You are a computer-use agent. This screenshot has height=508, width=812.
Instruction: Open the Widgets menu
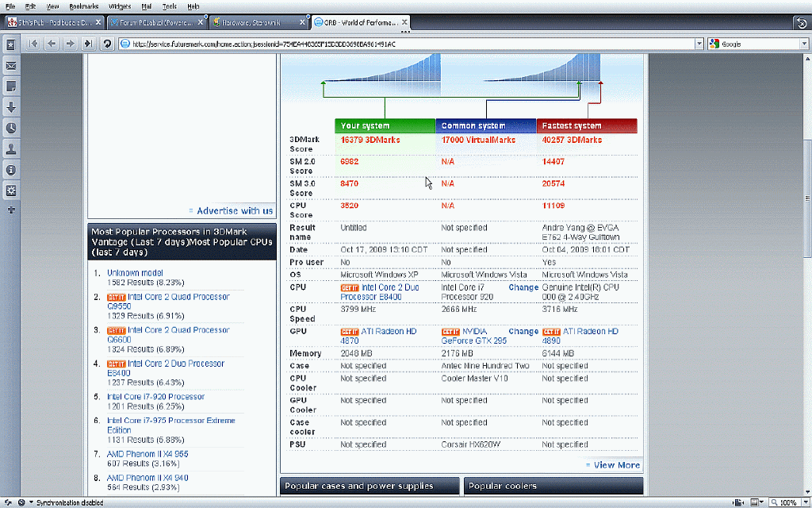tap(120, 6)
